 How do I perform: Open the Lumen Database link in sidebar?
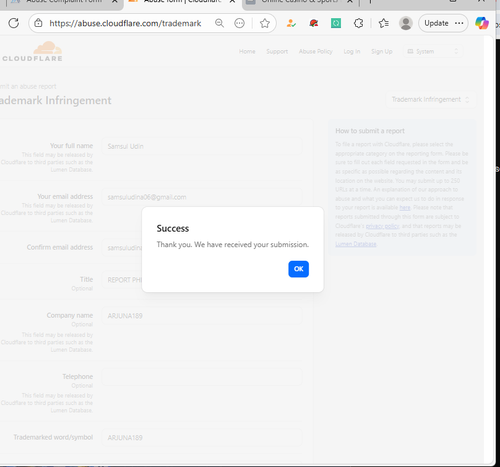coord(356,244)
